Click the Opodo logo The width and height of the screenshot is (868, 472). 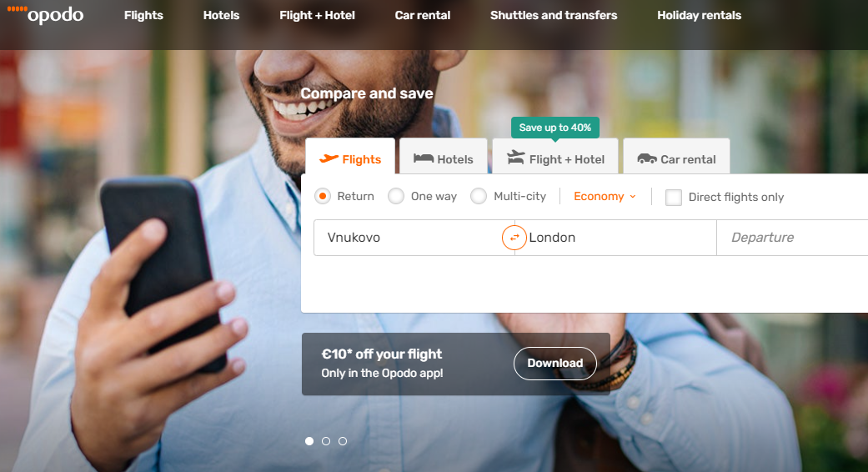(45, 14)
